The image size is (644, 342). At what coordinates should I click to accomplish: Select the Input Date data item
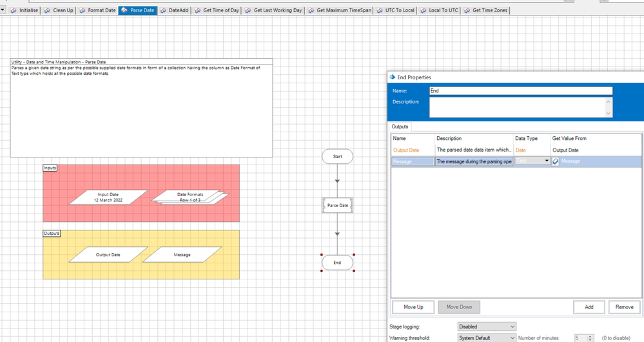(x=108, y=197)
